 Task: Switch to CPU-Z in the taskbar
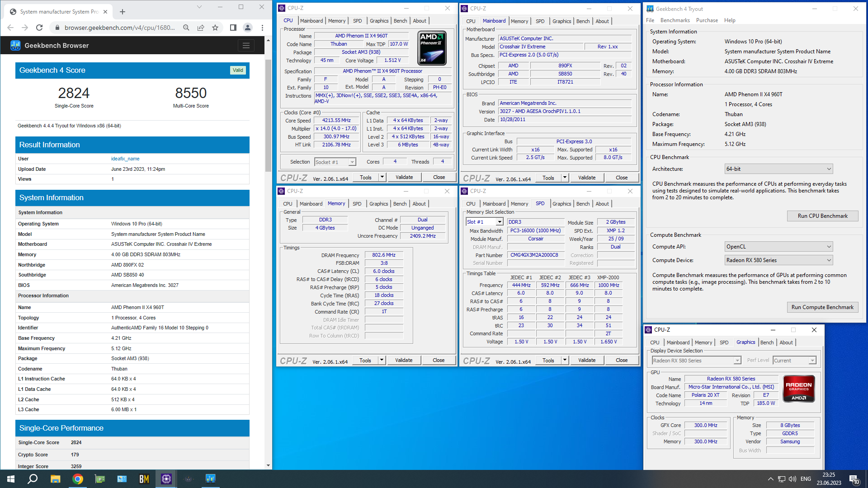coord(166,479)
